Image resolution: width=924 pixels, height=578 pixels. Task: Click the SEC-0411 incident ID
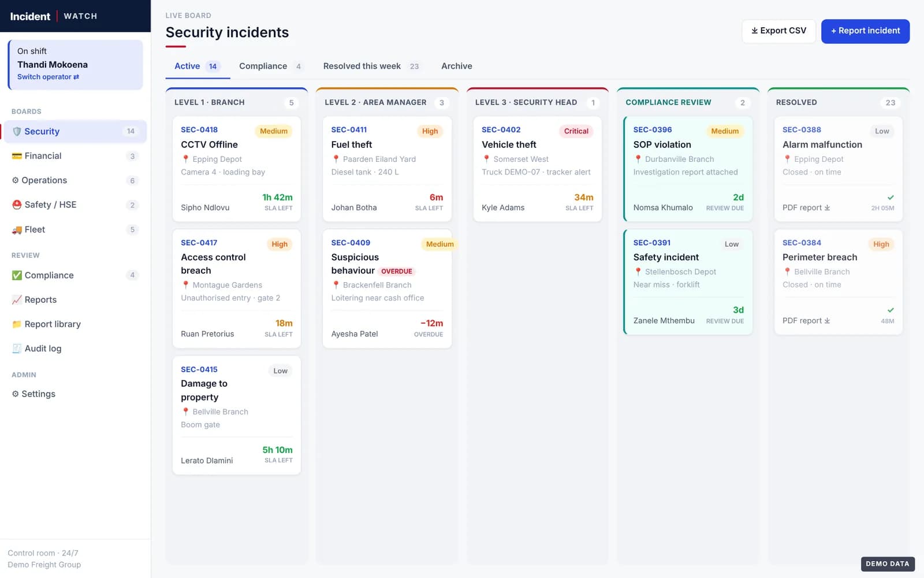tap(349, 130)
